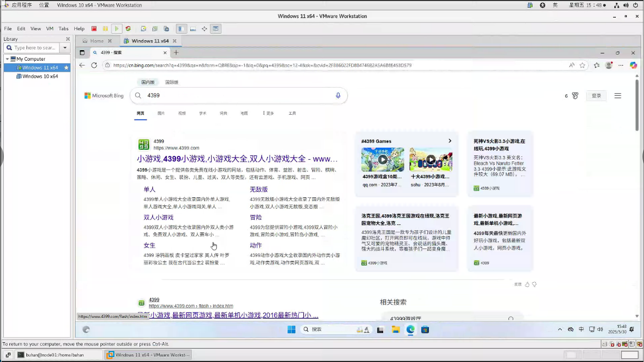644x362 pixels.
Task: Close the 4399 search browser tab
Action: 165,52
